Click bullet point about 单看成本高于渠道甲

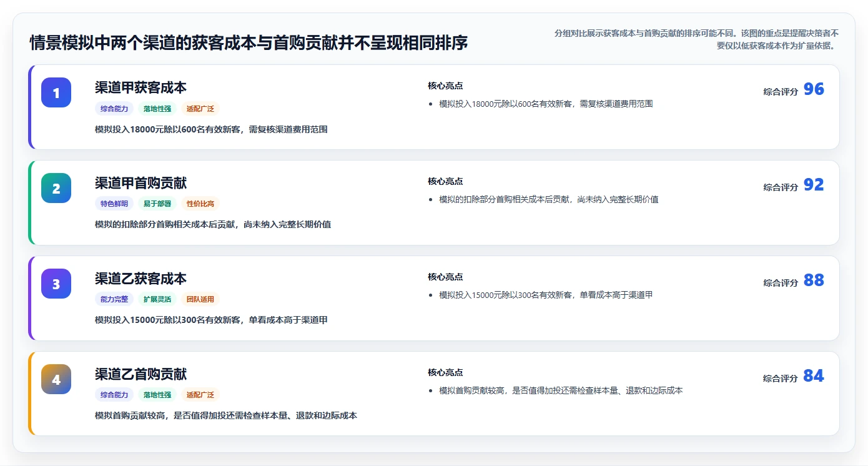(546, 295)
